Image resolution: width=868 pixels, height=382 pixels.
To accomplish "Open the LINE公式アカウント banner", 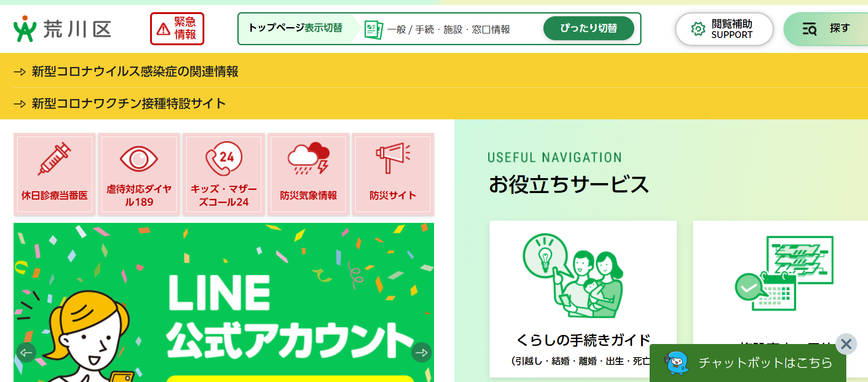I will coord(224,302).
